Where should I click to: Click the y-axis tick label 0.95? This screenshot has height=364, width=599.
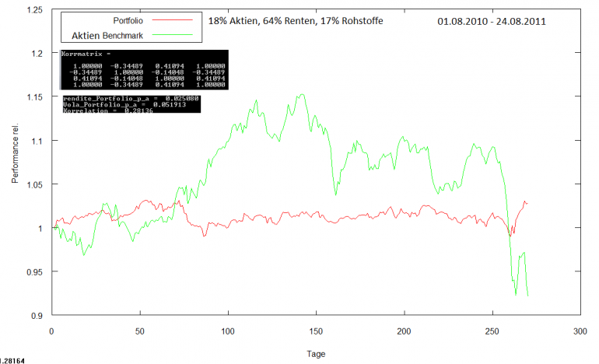[35, 272]
